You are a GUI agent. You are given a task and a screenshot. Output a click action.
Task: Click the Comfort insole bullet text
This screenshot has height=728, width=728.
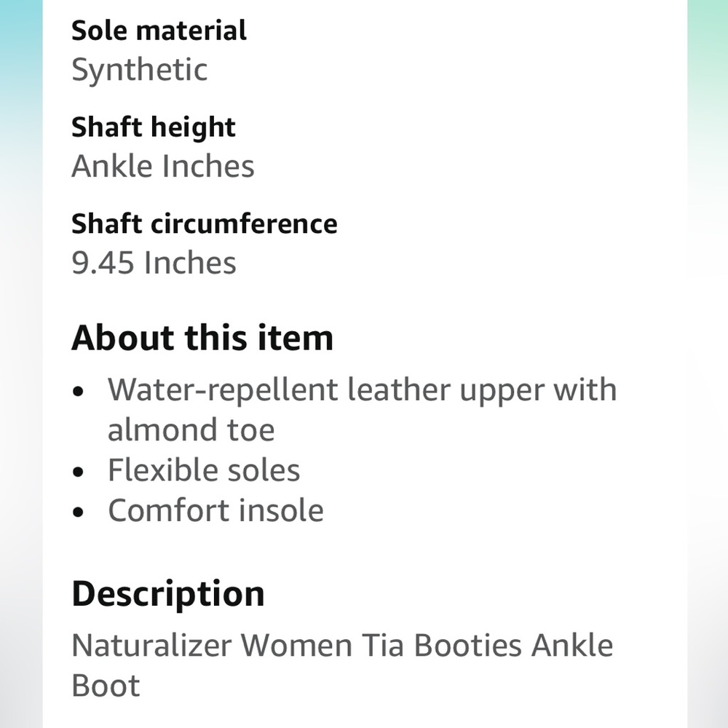(216, 510)
